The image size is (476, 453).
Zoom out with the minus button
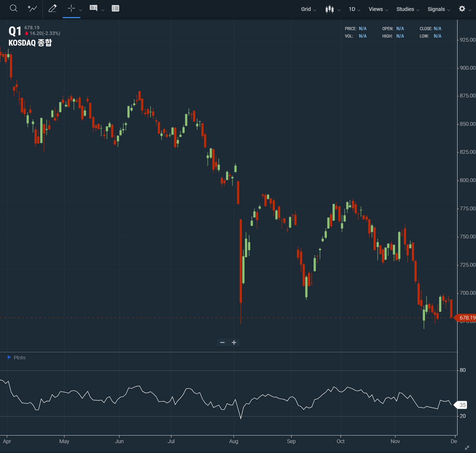pos(222,343)
